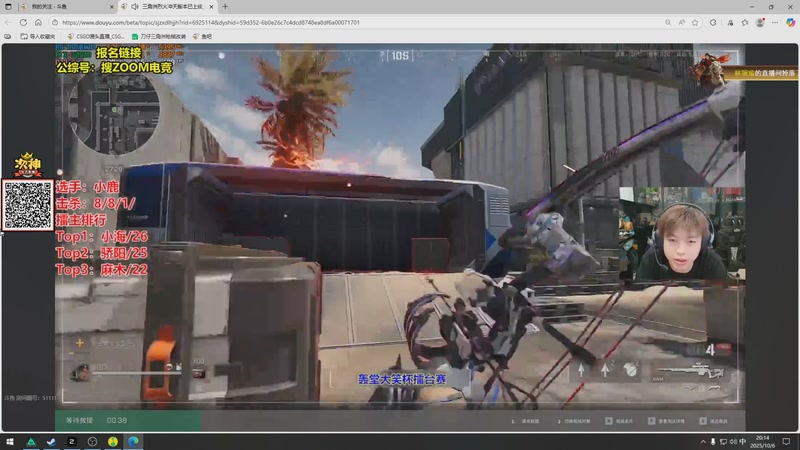
Task: Click the Top3: 麻木/22 ranking line
Action: tap(102, 269)
